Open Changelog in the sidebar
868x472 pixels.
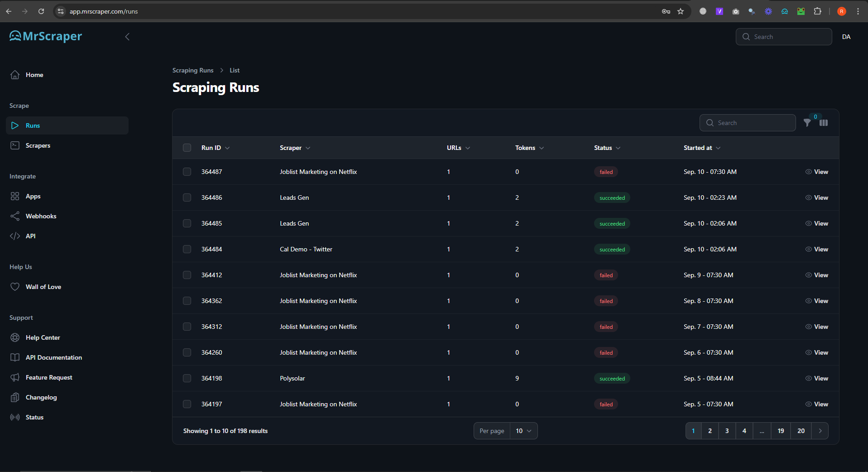pyautogui.click(x=67, y=397)
